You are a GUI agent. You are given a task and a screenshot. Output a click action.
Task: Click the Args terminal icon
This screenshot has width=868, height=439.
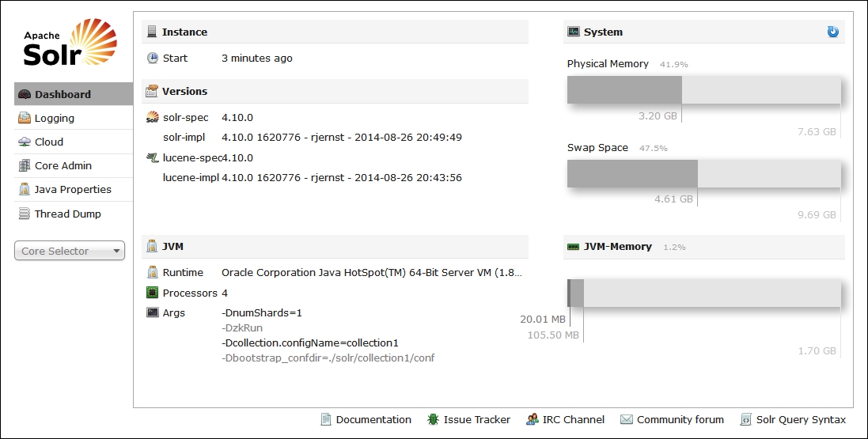click(x=152, y=312)
